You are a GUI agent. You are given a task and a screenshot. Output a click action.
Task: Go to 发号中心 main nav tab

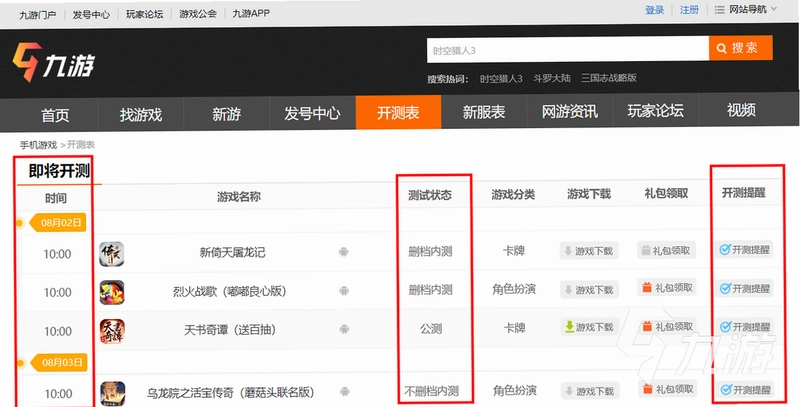[312, 113]
